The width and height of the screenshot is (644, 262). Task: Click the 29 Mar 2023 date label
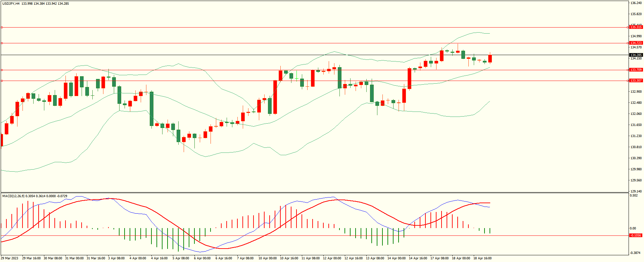click(10, 258)
